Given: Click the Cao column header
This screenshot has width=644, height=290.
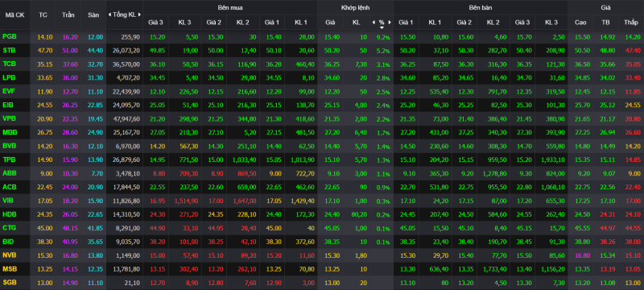Looking at the screenshot, I should coord(580,23).
